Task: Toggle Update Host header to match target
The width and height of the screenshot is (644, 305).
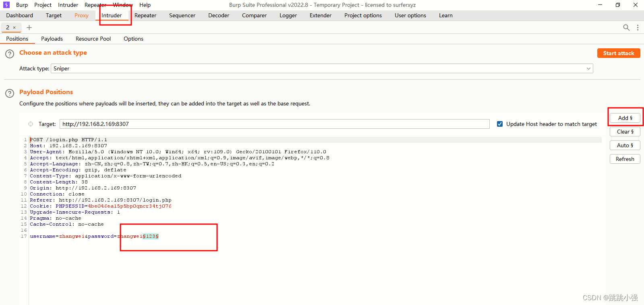Action: tap(500, 124)
